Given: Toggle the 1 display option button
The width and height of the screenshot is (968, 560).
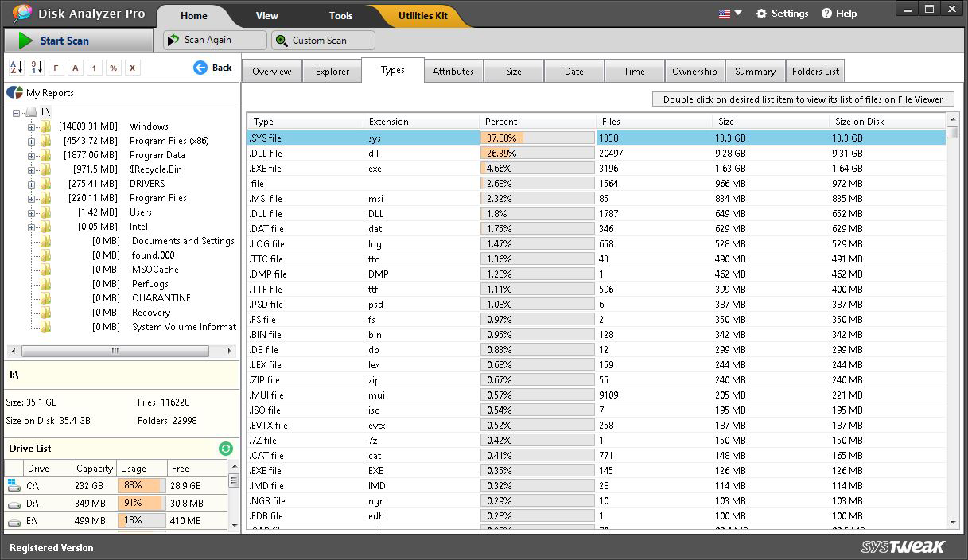Looking at the screenshot, I should coord(94,68).
